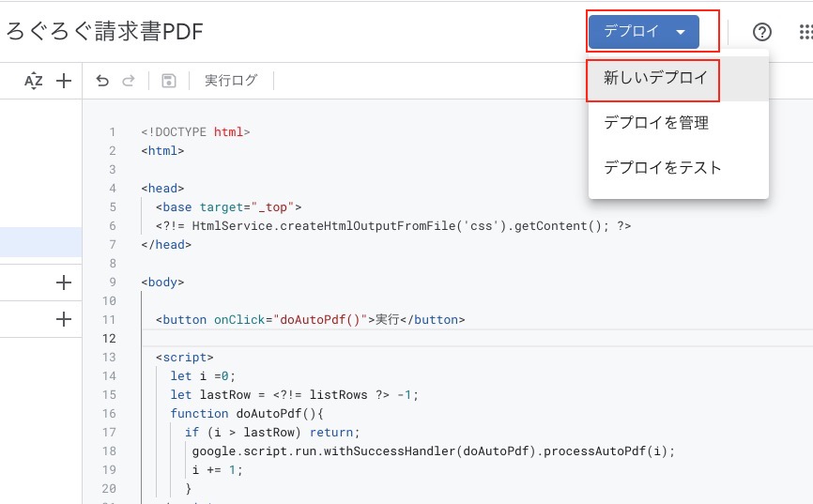Select 新しいデプロイ from the menu
This screenshot has width=813, height=504.
click(x=678, y=78)
